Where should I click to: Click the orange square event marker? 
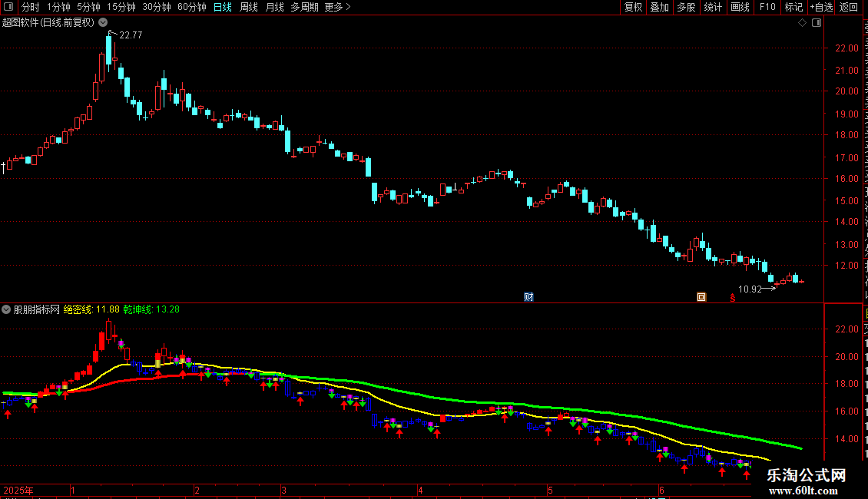click(701, 297)
